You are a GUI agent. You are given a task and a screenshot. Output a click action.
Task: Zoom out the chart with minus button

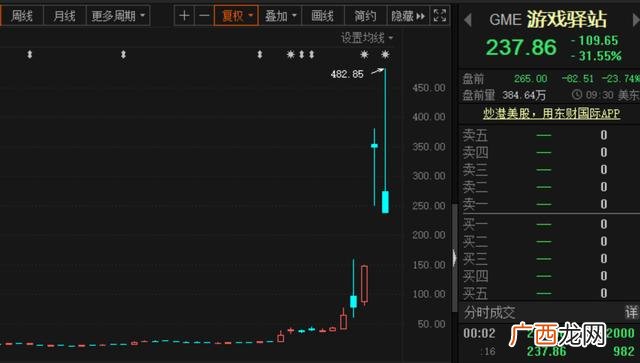(204, 16)
